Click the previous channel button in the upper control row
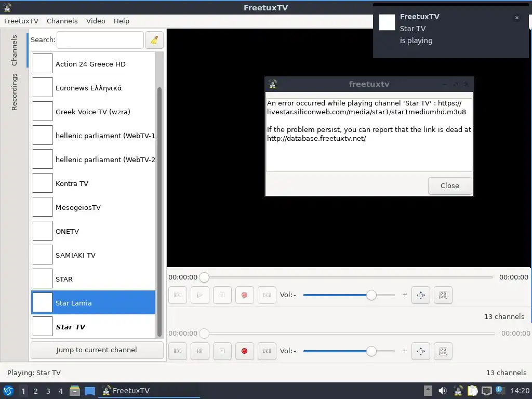 (178, 295)
